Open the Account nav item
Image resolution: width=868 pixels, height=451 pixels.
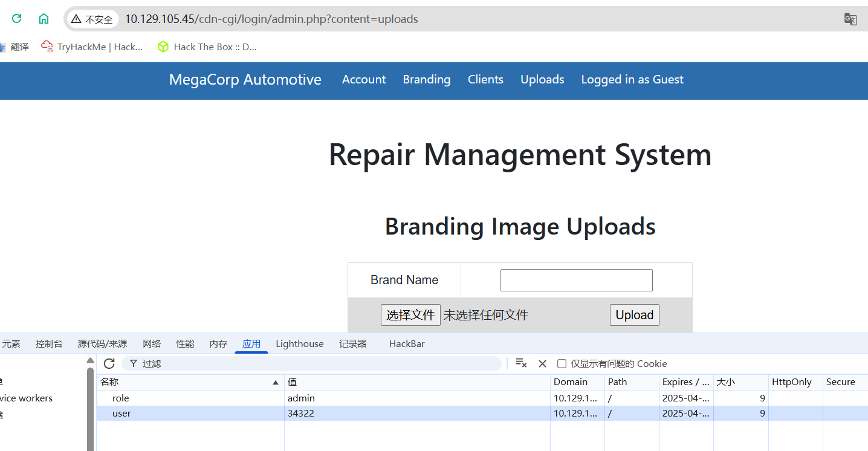(x=364, y=80)
